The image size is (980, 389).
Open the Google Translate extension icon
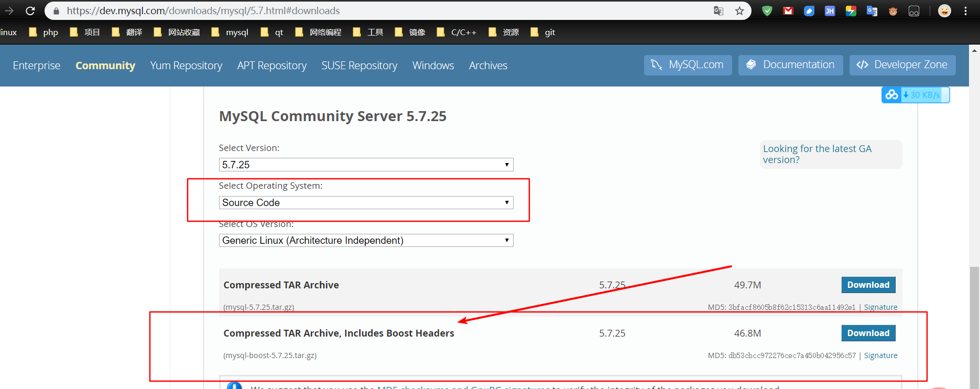(872, 10)
